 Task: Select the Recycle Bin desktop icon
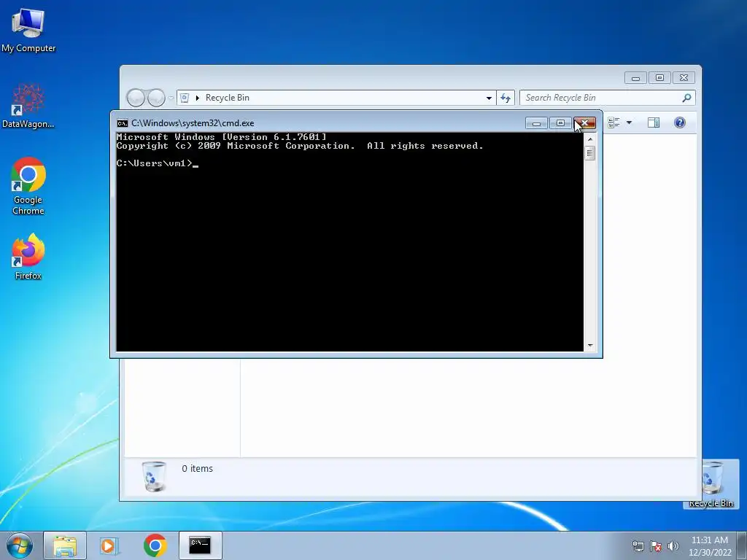pos(711,483)
